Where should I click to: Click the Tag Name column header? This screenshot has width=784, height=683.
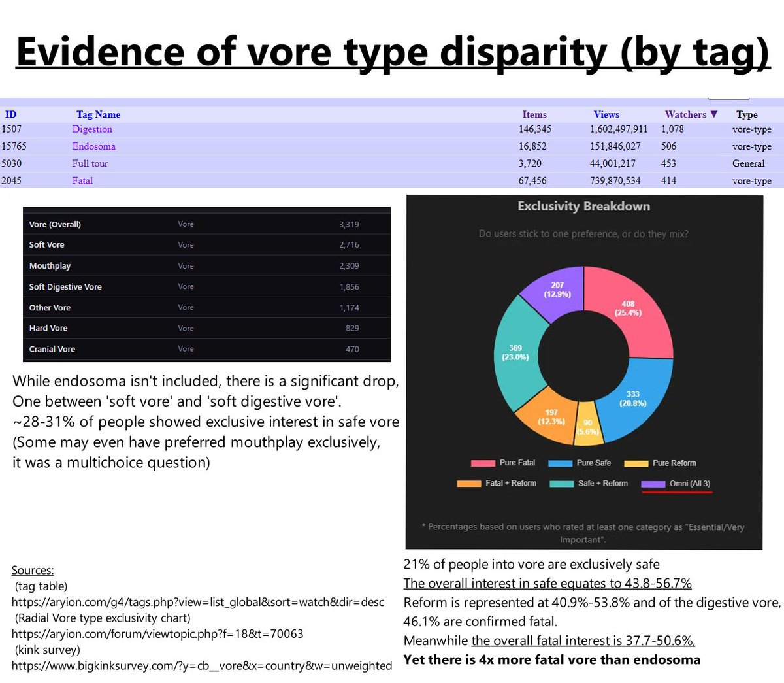pos(98,114)
